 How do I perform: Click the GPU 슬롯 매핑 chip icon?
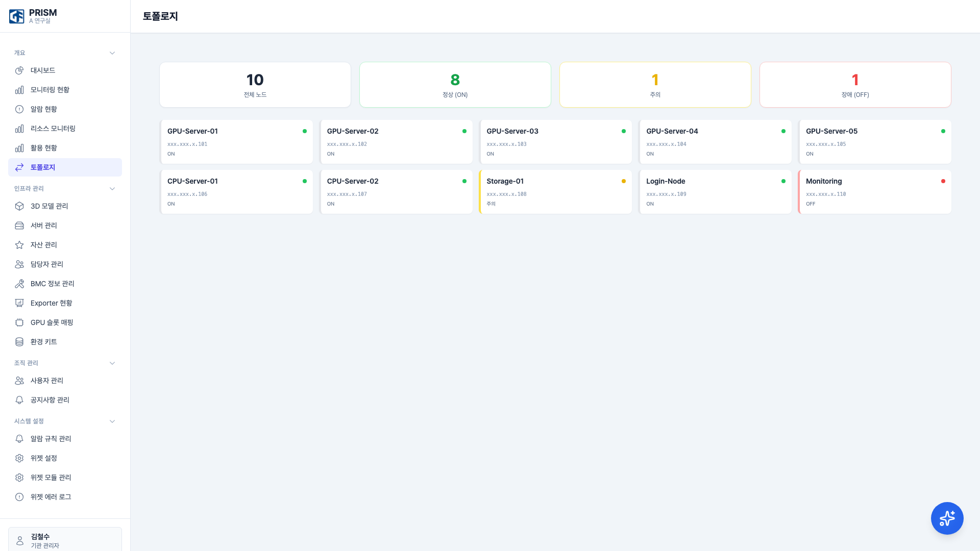(x=19, y=322)
